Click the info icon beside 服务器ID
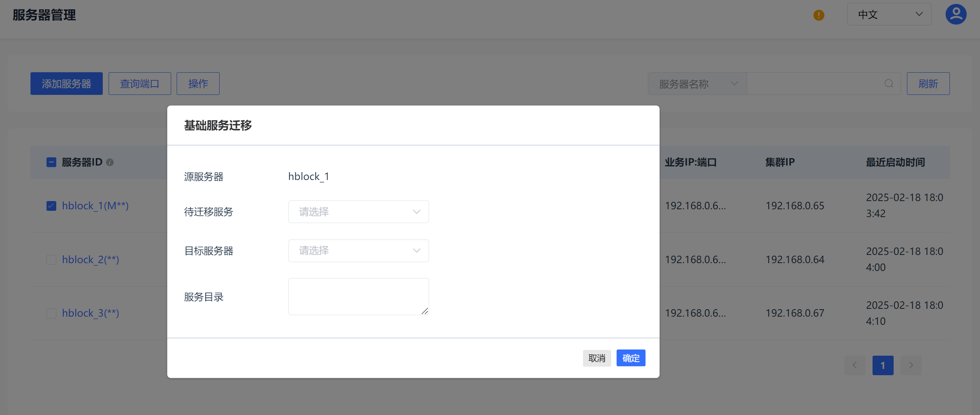Viewport: 980px width, 415px height. click(x=110, y=162)
